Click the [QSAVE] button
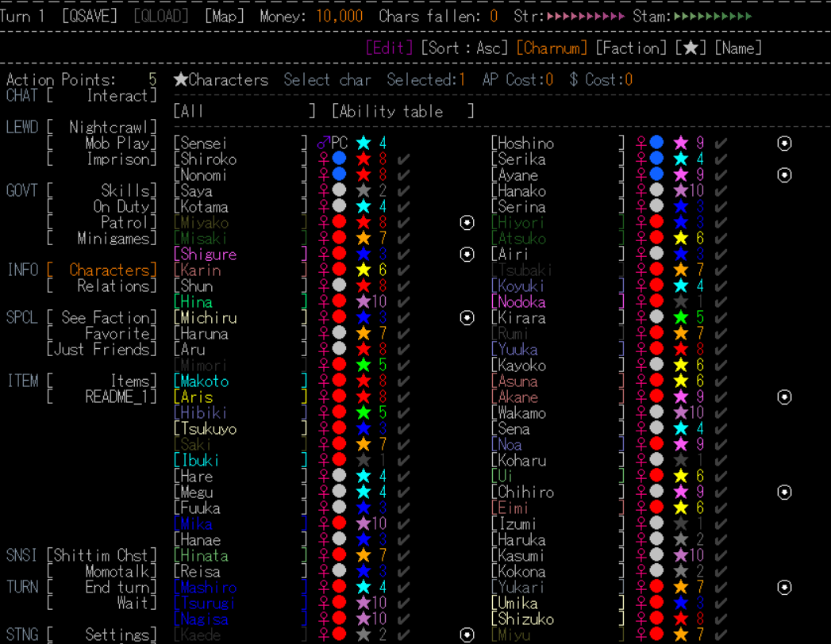Screen dimensions: 831x644 [90, 17]
